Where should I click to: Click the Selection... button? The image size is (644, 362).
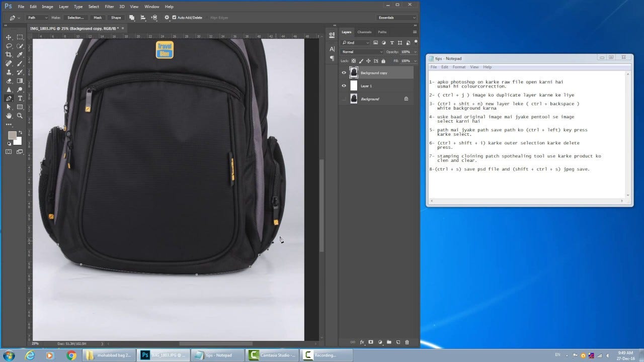tap(75, 18)
